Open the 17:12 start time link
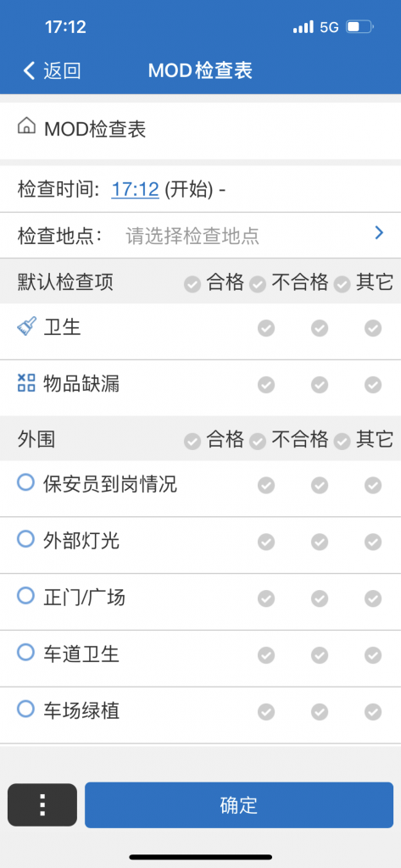 point(136,190)
